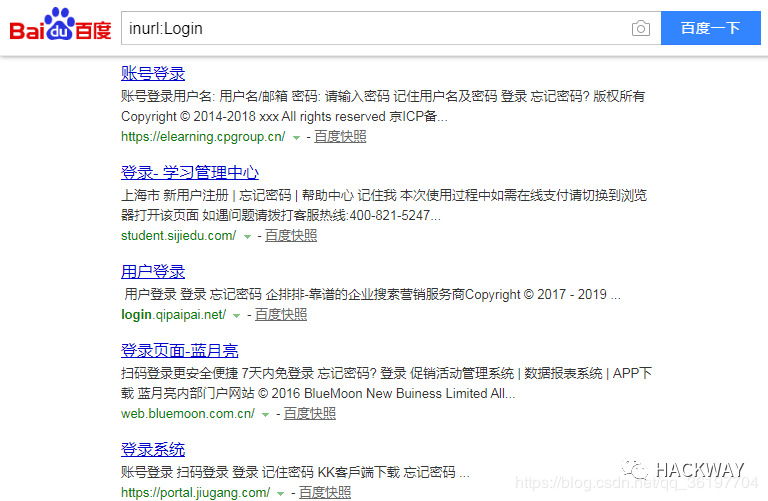Open the 登录系统 result title
Image resolution: width=768 pixels, height=501 pixels.
click(x=153, y=450)
